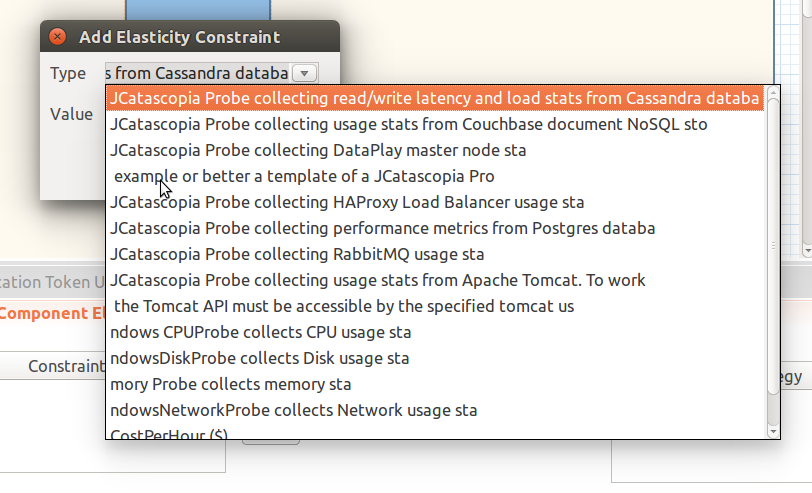Screen dimensions: 812x493
Task: Choose Couchbase document NoSQL probe entry
Action: point(409,125)
